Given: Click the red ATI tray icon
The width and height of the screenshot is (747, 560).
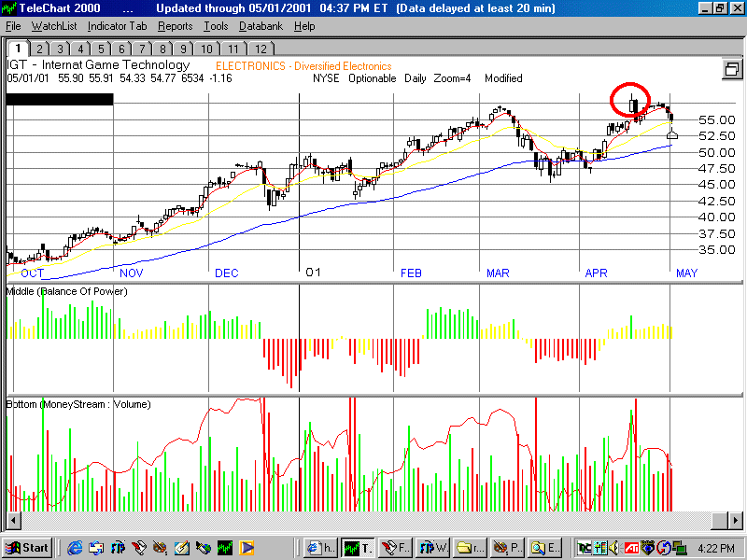Looking at the screenshot, I should (x=632, y=548).
